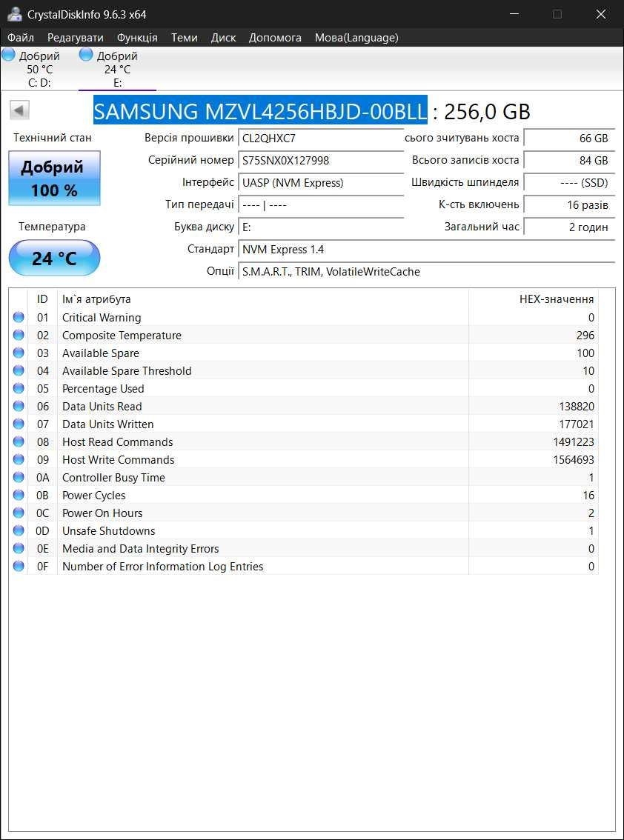The width and height of the screenshot is (624, 840).
Task: Click the status dot for Controller Busy Time
Action: pyautogui.click(x=19, y=477)
